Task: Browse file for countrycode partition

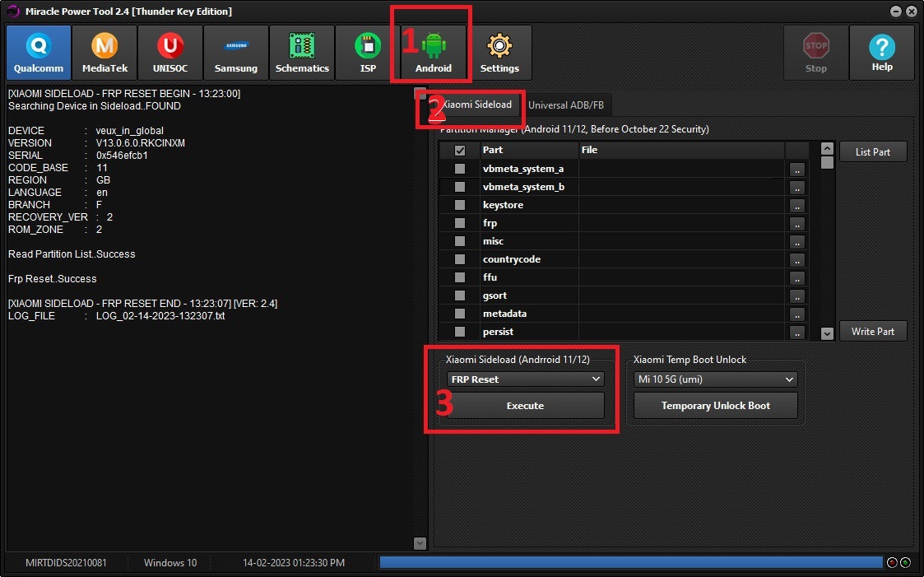Action: (796, 260)
